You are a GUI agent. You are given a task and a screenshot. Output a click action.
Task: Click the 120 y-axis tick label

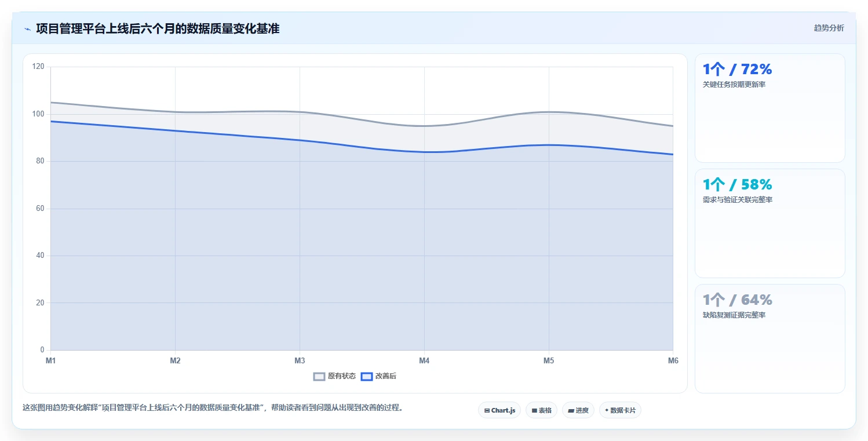tap(38, 67)
